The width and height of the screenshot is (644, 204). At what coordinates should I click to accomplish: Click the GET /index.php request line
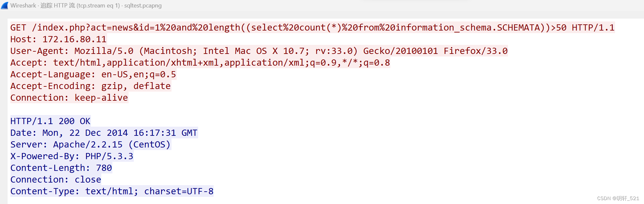coord(312,28)
